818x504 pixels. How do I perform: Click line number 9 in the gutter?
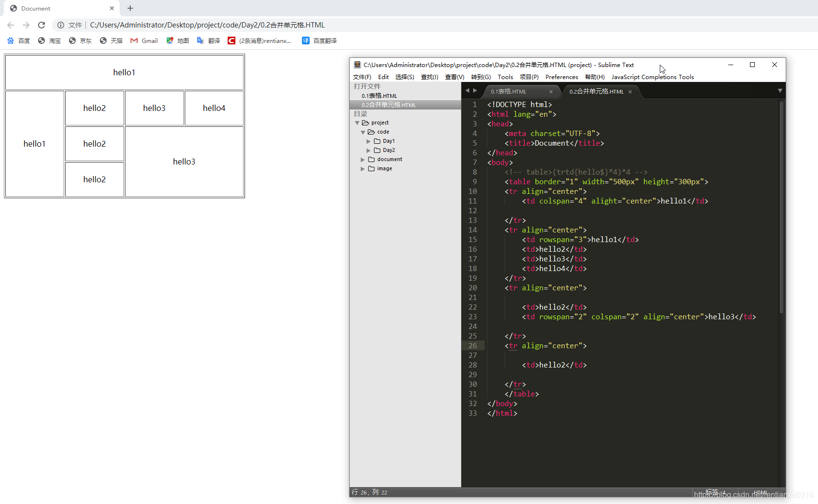475,182
